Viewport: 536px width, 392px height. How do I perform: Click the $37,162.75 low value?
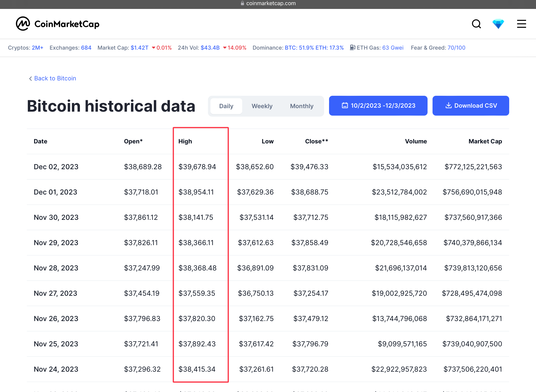(x=256, y=319)
